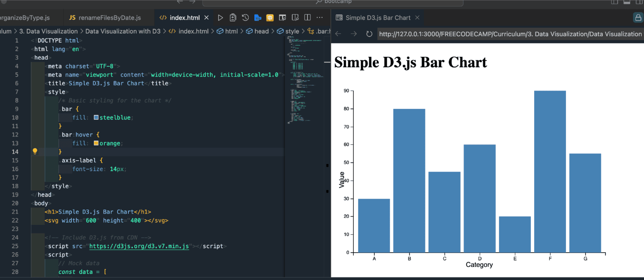This screenshot has height=280, width=644.
Task: Click the lightbulb code action on line 14
Action: coord(35,151)
